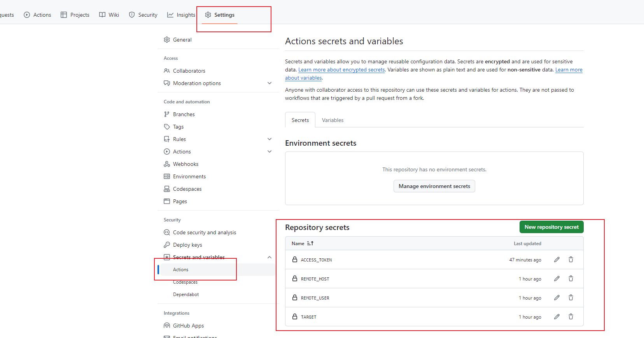Click the Codespaces icon under Code and automation
The height and width of the screenshot is (338, 644).
coord(167,189)
